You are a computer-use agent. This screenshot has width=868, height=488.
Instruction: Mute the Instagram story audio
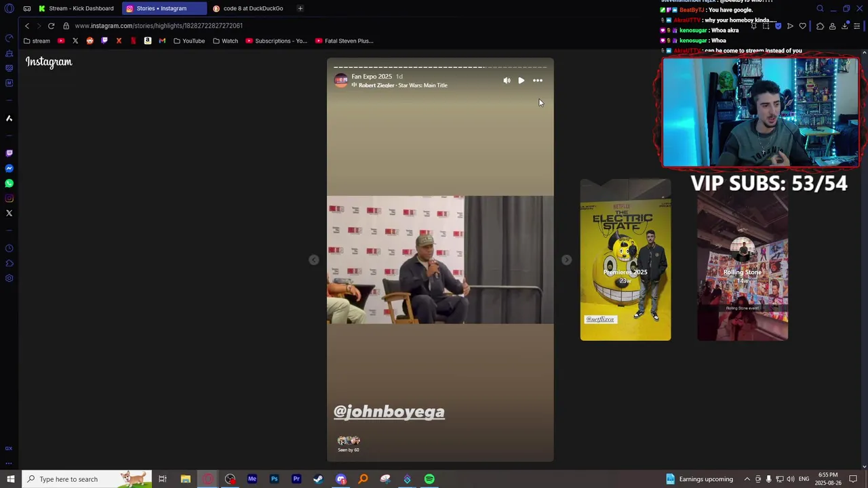point(507,81)
